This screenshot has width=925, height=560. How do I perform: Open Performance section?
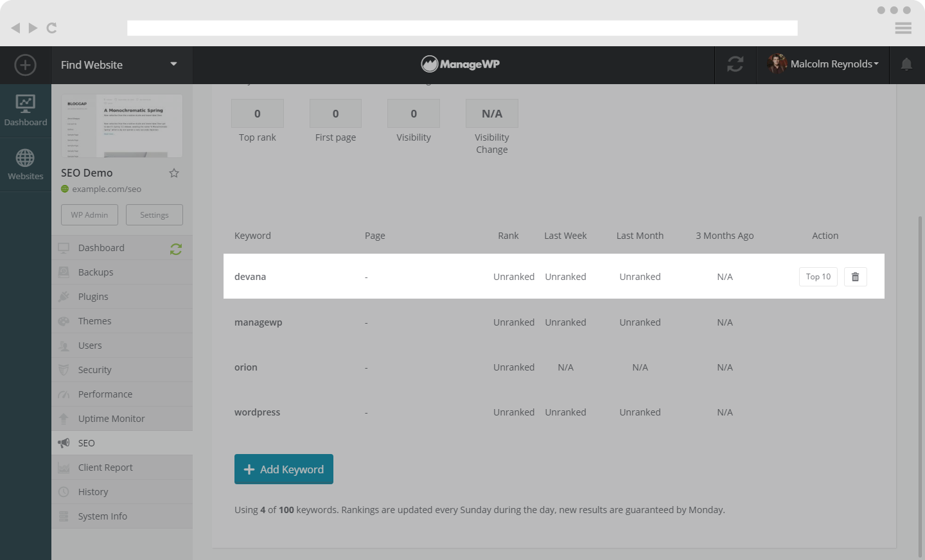click(122, 394)
